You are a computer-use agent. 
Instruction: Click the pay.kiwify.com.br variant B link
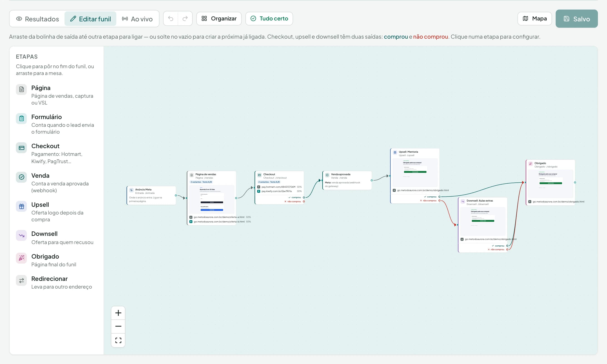pos(276,191)
